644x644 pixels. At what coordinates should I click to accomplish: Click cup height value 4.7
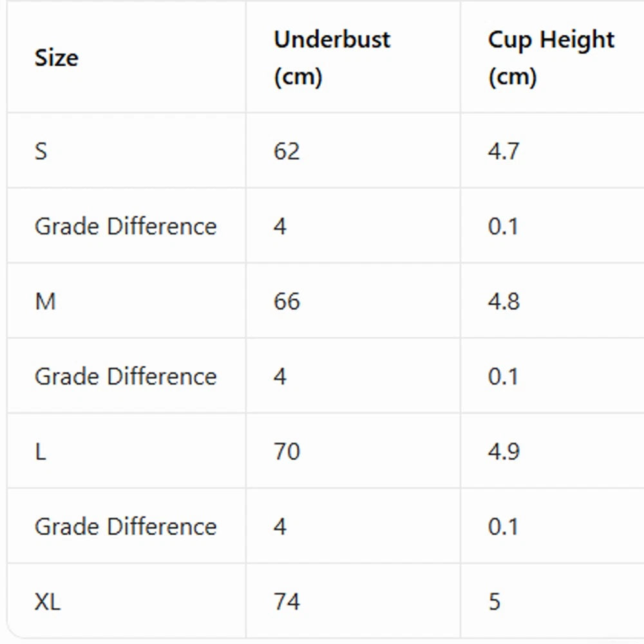[x=504, y=151]
